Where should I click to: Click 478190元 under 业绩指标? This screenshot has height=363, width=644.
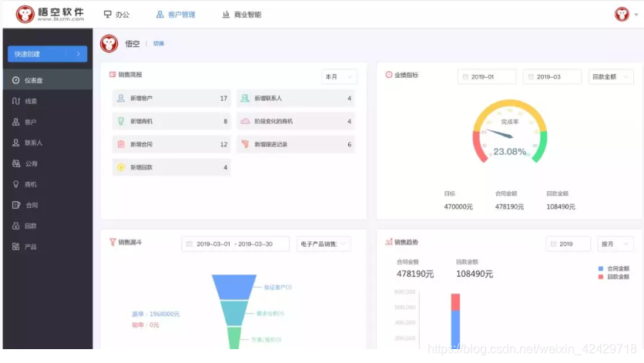point(509,207)
